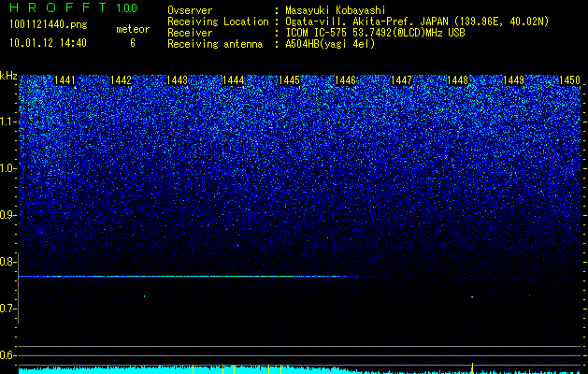Click the 1.1 kHz axis label
The image size is (588, 374).
pos(8,122)
